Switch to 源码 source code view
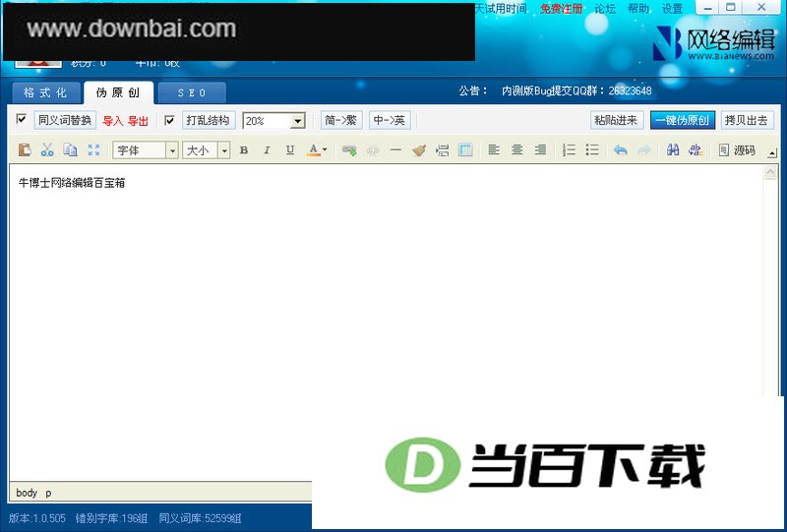 click(737, 150)
